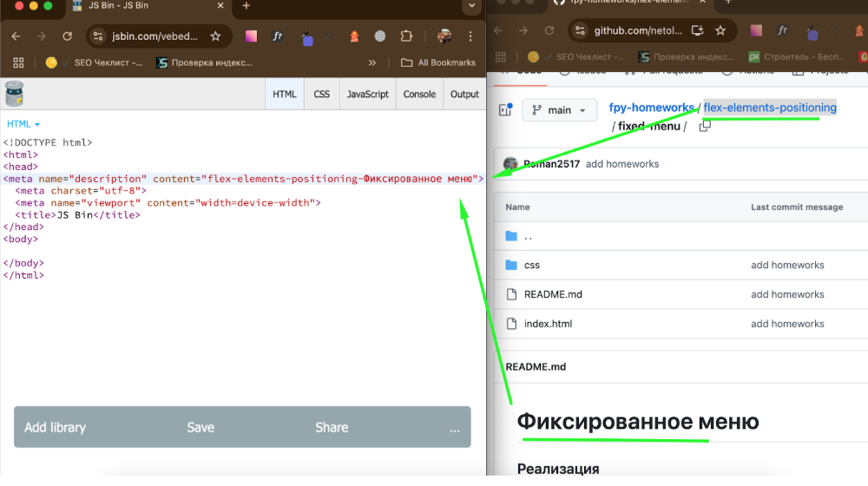Image resolution: width=868 pixels, height=486 pixels.
Task: Open the f? fonts extension in JS Bin window
Action: (x=278, y=36)
